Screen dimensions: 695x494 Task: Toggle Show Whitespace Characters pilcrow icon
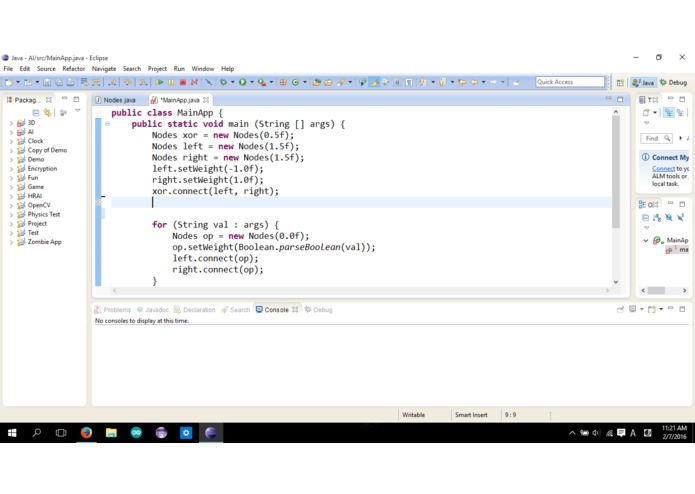[409, 82]
